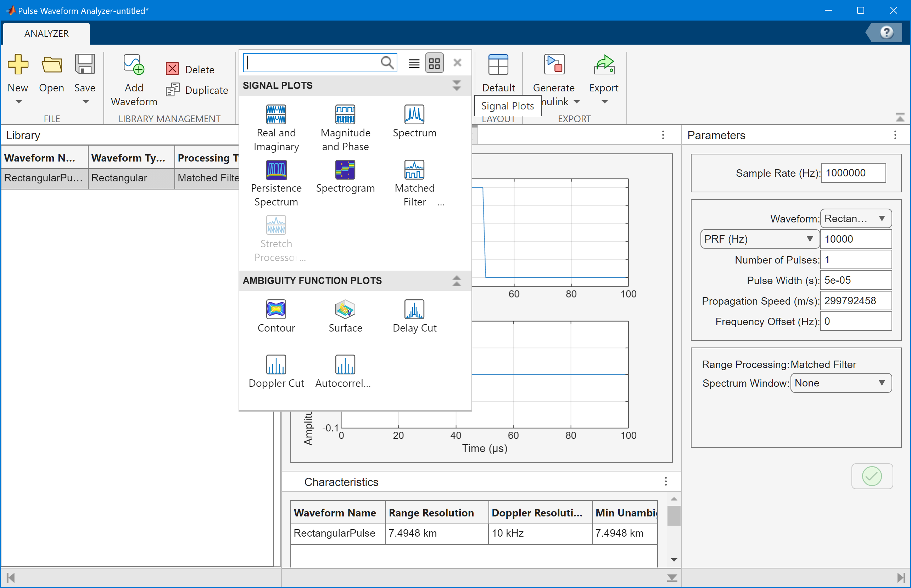Select the Matched Filter plot icon
The height and width of the screenshot is (588, 911).
tap(414, 170)
